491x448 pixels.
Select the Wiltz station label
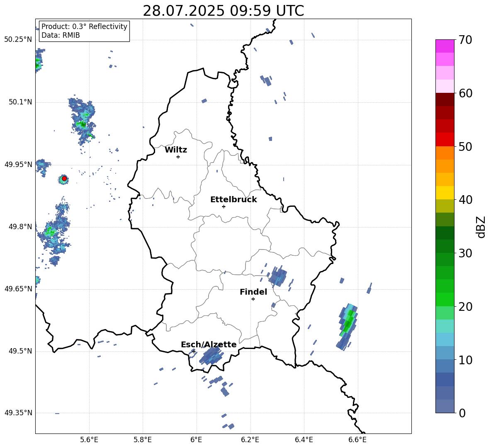point(176,150)
